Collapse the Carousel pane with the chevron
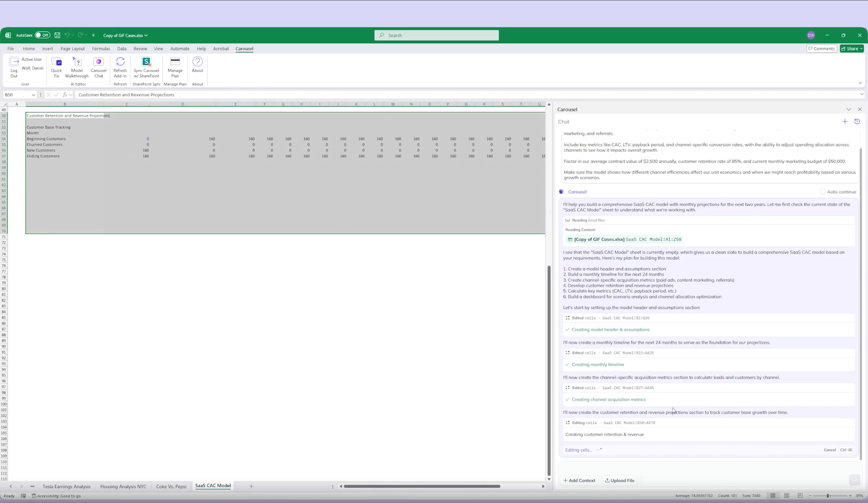868x503 pixels. click(848, 109)
